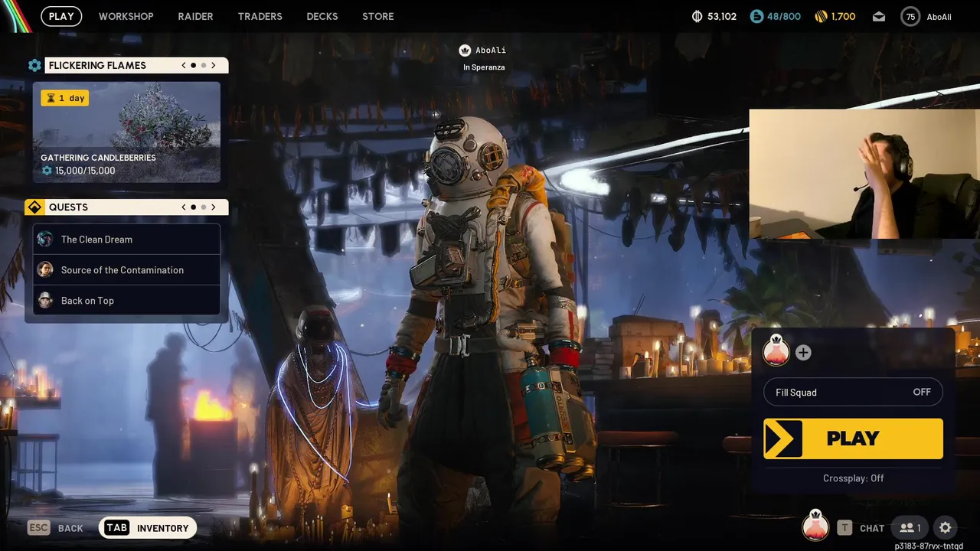Click the Flickering Flames event gear icon
The image size is (980, 551).
click(34, 66)
